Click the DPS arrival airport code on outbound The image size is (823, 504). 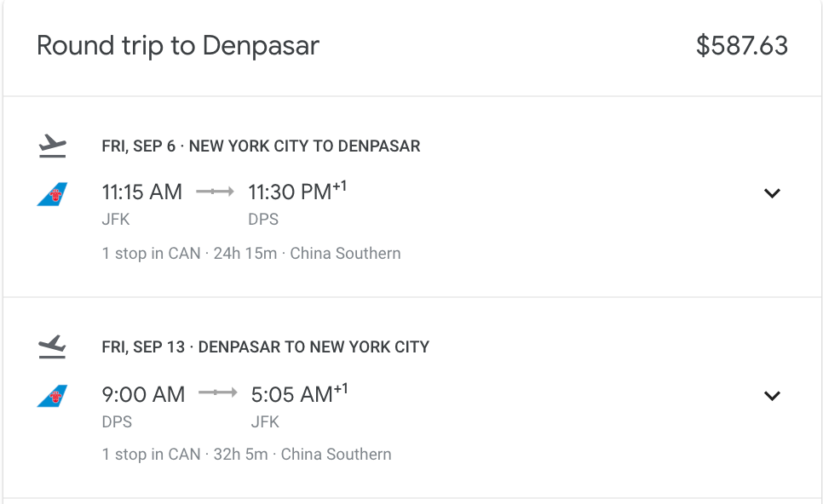pyautogui.click(x=263, y=219)
